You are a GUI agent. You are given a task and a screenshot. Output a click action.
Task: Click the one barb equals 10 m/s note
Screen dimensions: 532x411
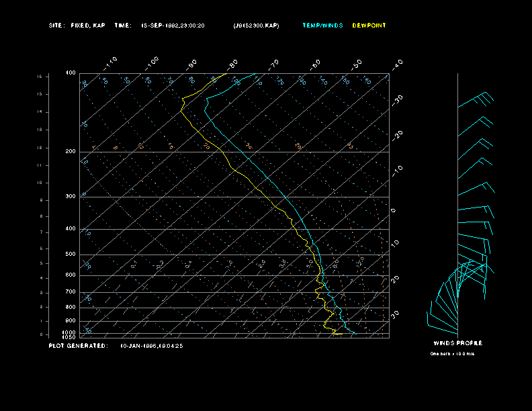click(x=452, y=353)
